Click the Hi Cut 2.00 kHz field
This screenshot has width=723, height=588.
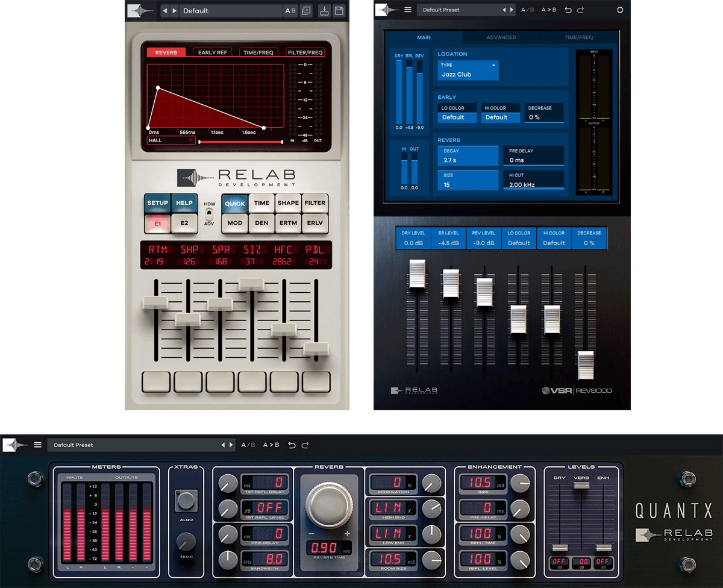tap(533, 180)
